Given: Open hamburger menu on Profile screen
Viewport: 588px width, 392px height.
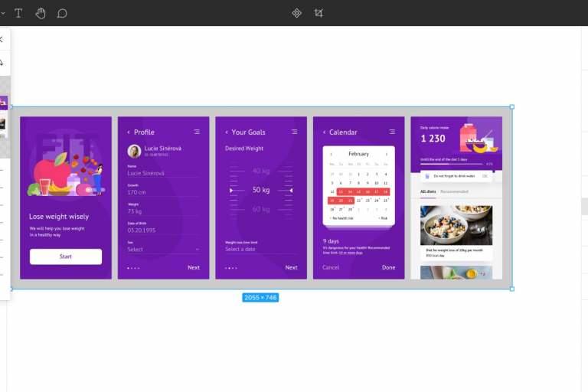Looking at the screenshot, I should pyautogui.click(x=197, y=132).
